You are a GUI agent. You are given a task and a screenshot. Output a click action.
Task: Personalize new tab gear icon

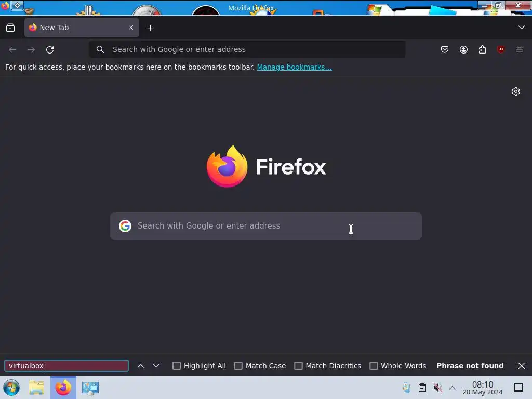click(516, 91)
